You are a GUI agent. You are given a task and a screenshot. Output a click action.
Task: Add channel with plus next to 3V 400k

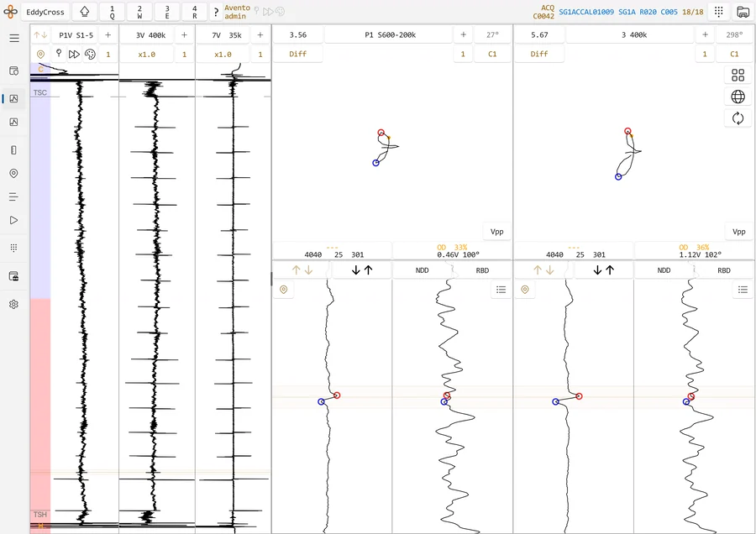tap(184, 34)
